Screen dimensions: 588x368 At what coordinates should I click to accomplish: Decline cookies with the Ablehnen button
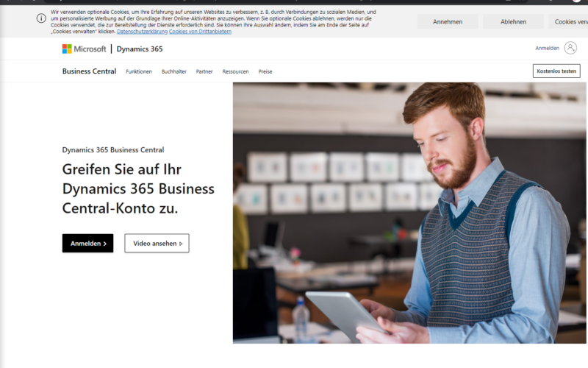(513, 22)
